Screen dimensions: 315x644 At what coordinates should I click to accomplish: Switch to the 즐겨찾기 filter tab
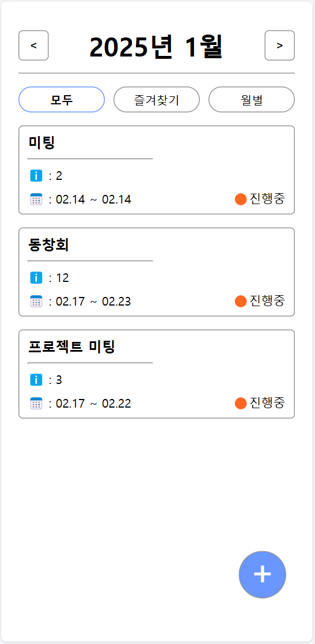pyautogui.click(x=157, y=99)
